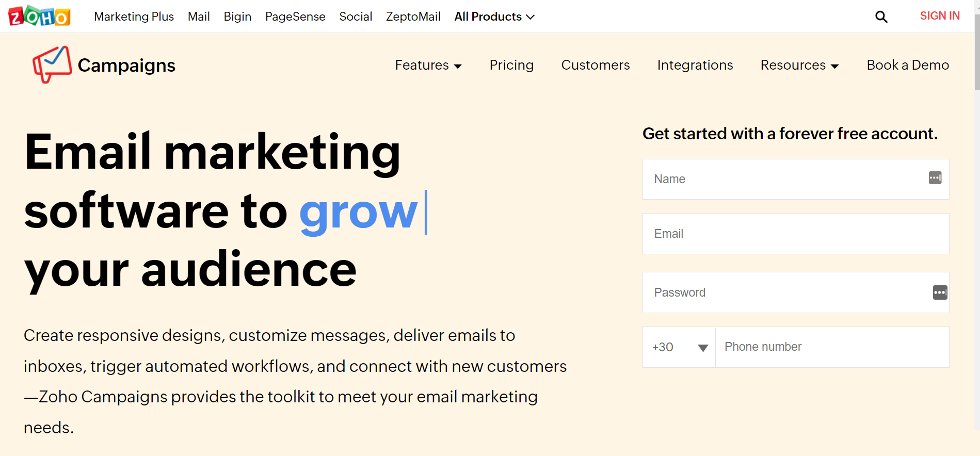The image size is (980, 456).
Task: Click the reveal icon in the Password field
Action: [940, 292]
